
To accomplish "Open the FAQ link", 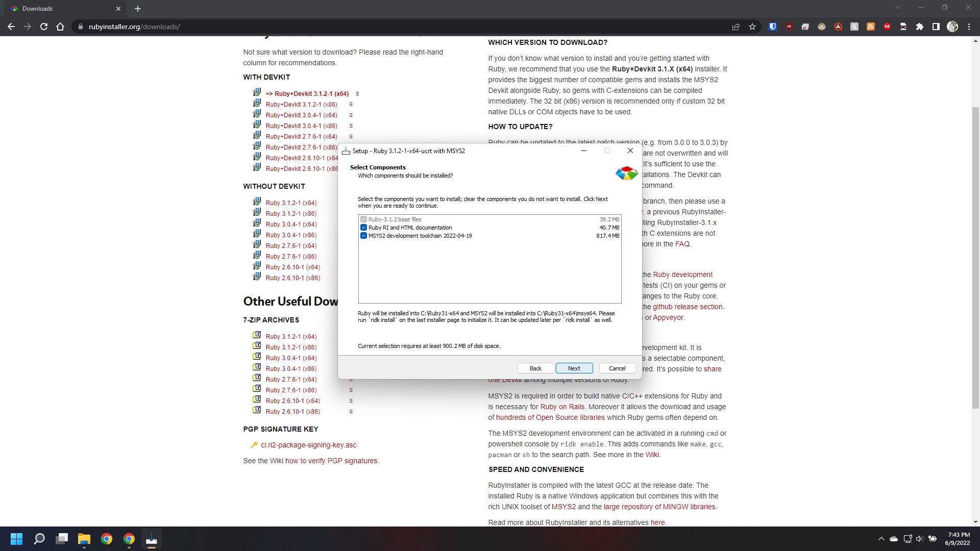I will (682, 244).
